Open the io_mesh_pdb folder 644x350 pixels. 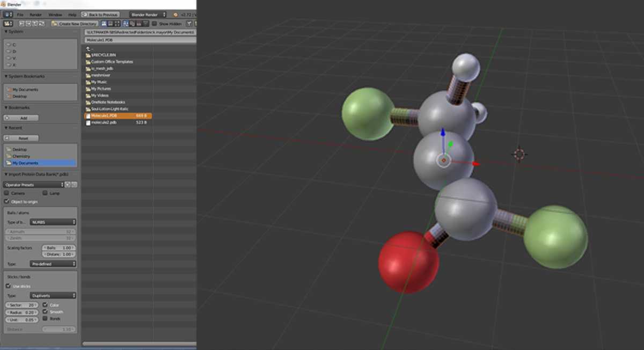(102, 69)
